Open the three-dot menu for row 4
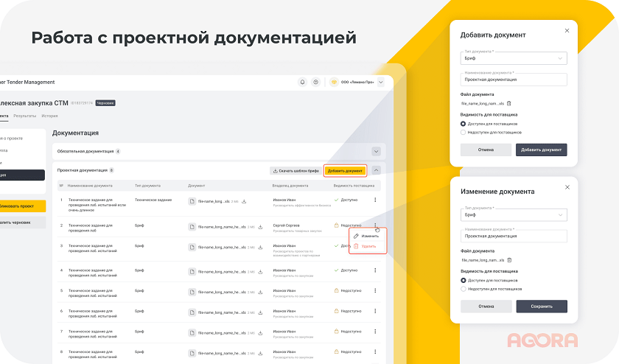The image size is (619, 364). 375,270
